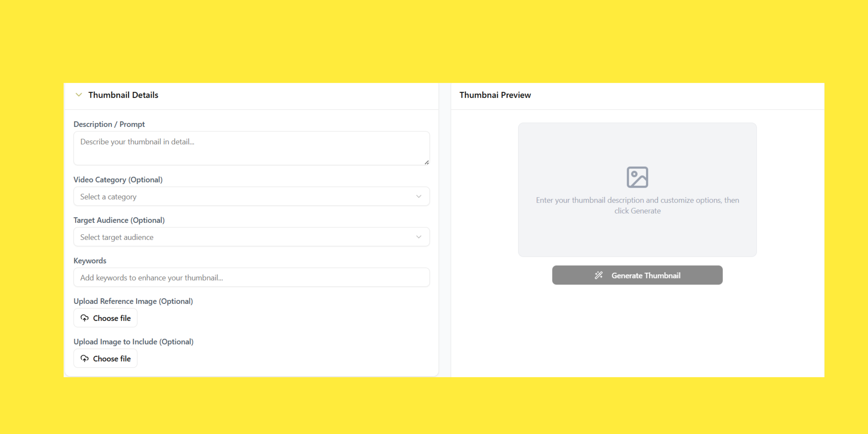
Task: Click the Thumbnai Preview panel heading
Action: tap(495, 95)
